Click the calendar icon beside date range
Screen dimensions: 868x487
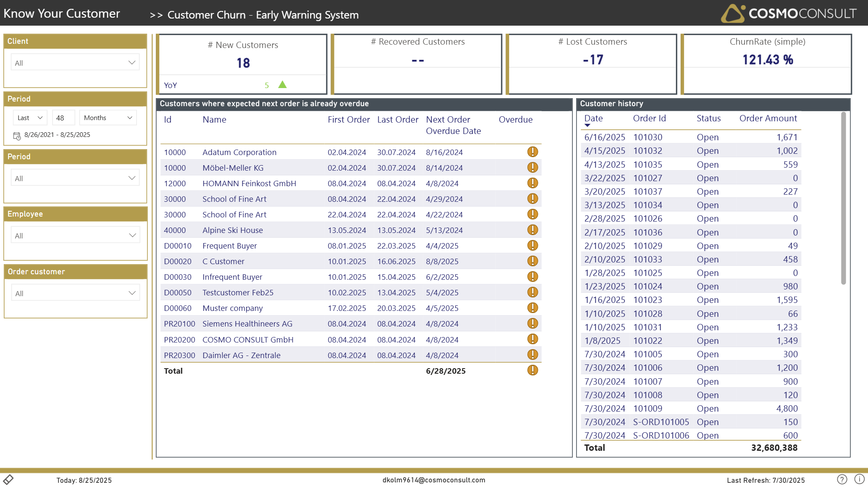[17, 136]
